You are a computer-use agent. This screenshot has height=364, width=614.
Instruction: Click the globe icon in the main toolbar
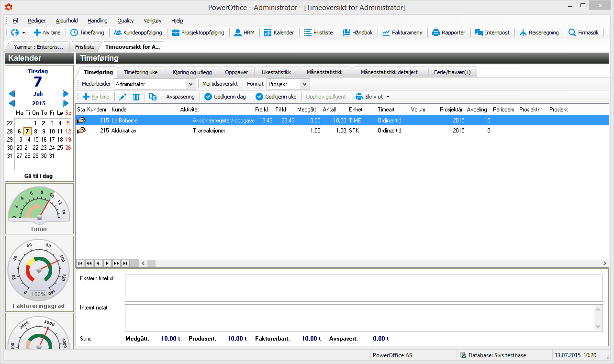[14, 33]
